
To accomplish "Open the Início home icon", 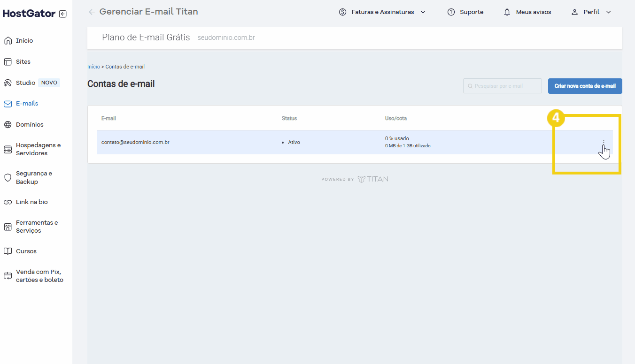I will point(8,41).
